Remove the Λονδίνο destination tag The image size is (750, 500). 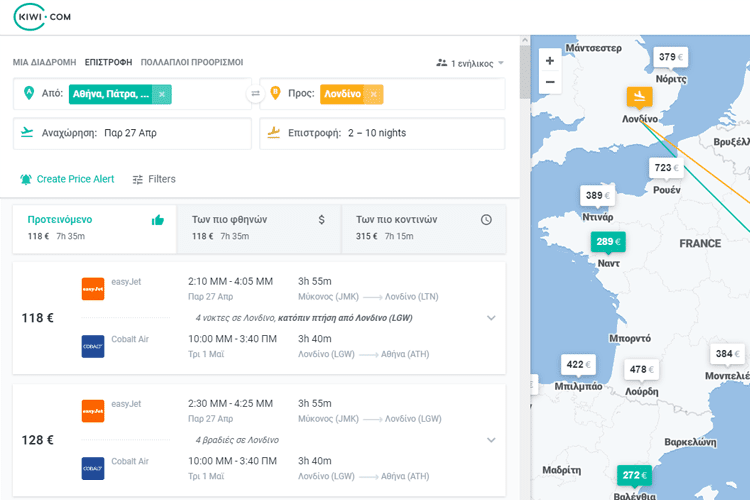pyautogui.click(x=374, y=94)
